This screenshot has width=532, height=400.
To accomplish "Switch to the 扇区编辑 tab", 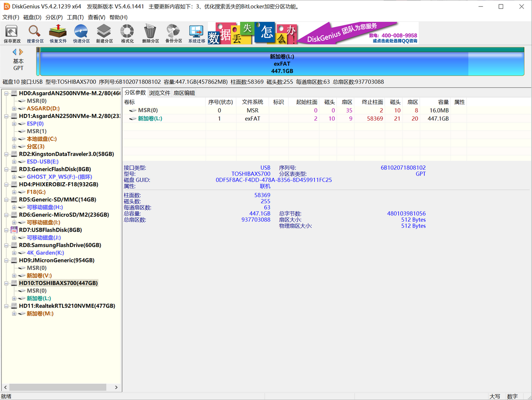I will [184, 93].
